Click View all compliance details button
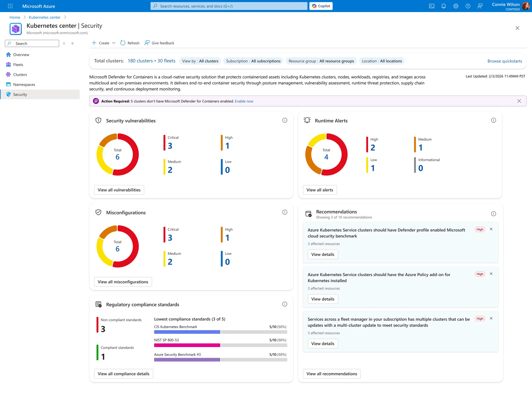Image resolution: width=532 pixels, height=393 pixels. tap(123, 373)
